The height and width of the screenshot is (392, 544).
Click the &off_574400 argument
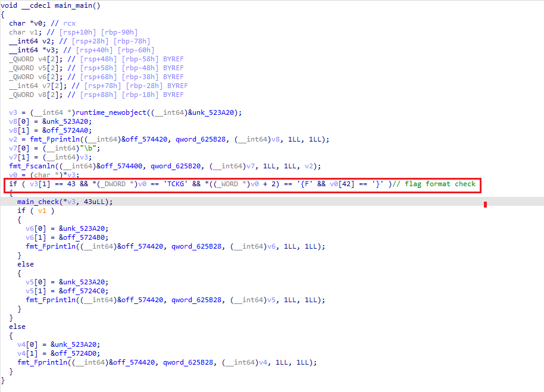coord(120,166)
